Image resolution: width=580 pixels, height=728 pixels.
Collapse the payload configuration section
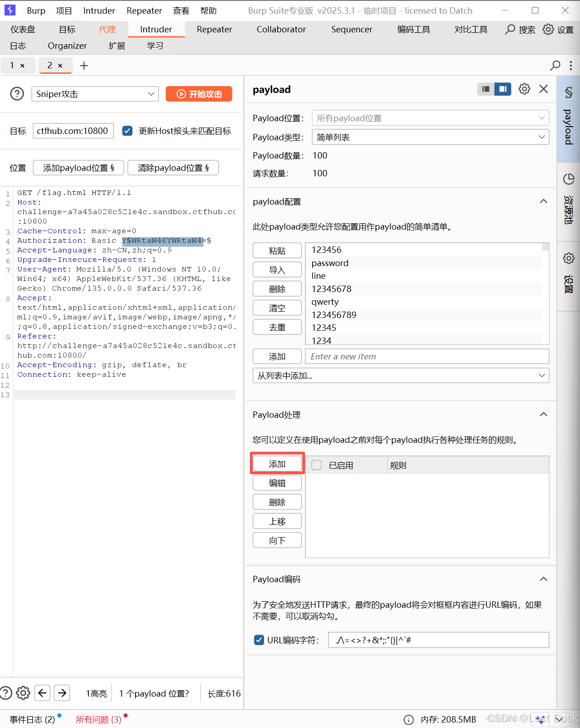coord(544,201)
